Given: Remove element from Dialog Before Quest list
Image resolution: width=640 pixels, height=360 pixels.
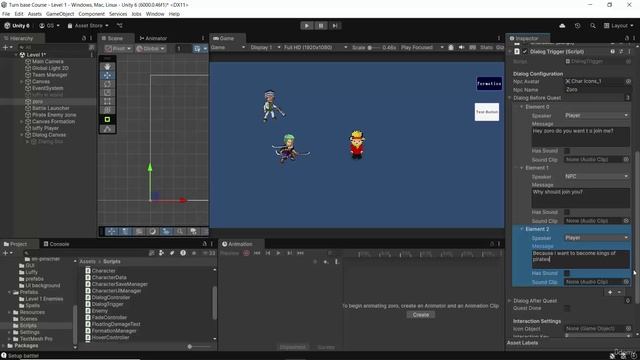Looking at the screenshot, I should point(620,292).
